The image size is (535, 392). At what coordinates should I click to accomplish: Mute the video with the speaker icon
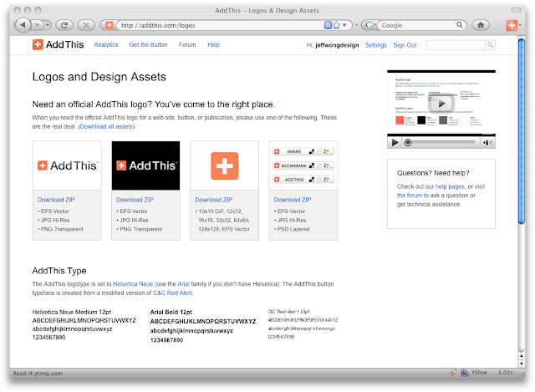tap(488, 143)
